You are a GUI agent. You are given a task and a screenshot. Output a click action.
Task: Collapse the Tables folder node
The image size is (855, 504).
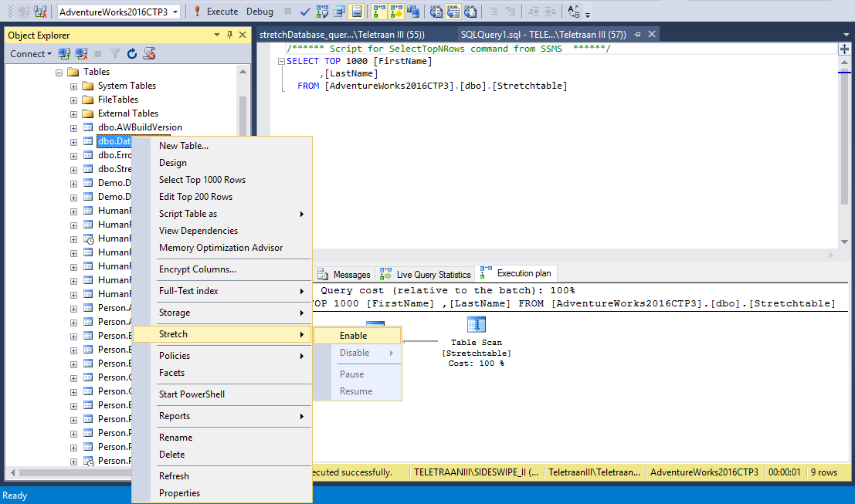[59, 73]
